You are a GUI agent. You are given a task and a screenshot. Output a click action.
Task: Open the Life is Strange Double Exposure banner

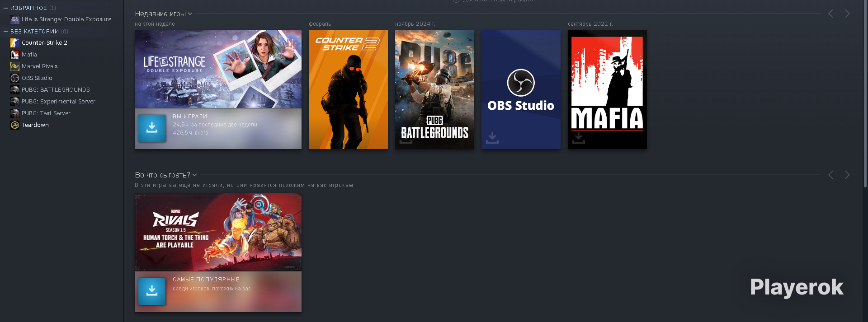(218, 69)
